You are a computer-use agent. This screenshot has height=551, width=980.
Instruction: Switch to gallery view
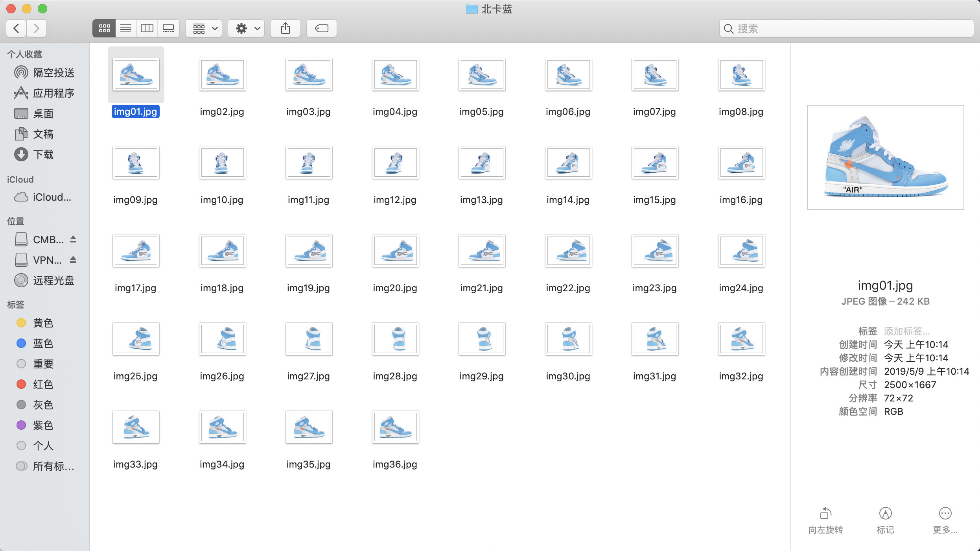click(x=168, y=28)
